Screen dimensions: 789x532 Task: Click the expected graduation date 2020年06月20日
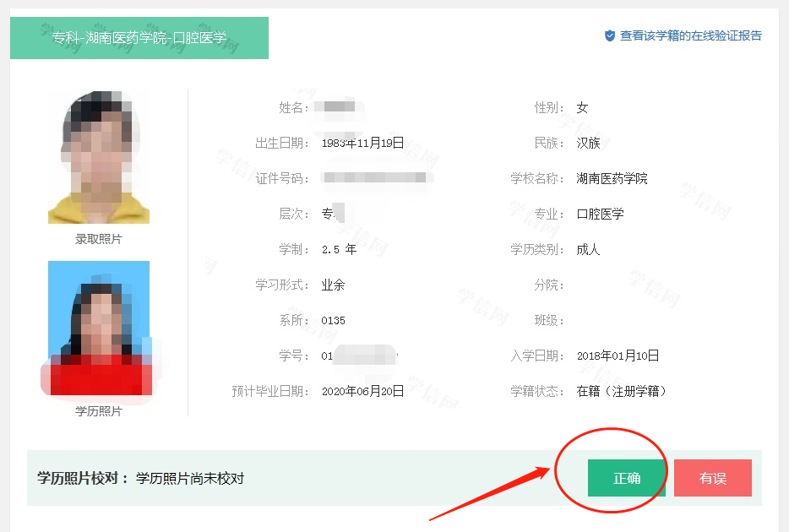coord(362,391)
